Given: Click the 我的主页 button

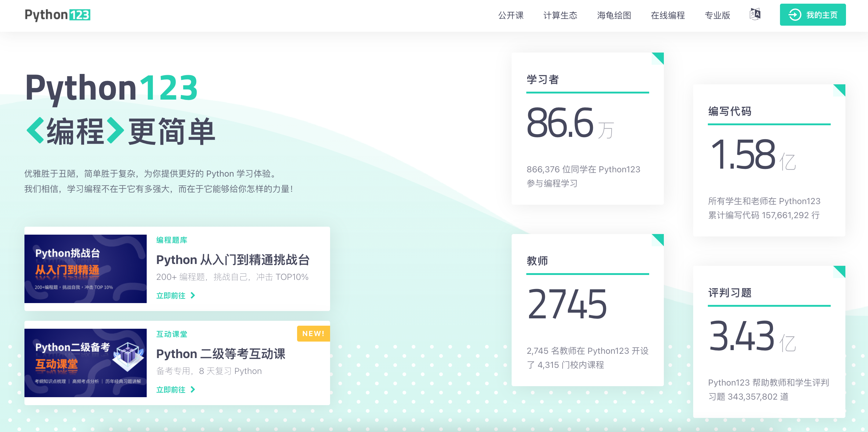Looking at the screenshot, I should [812, 15].
